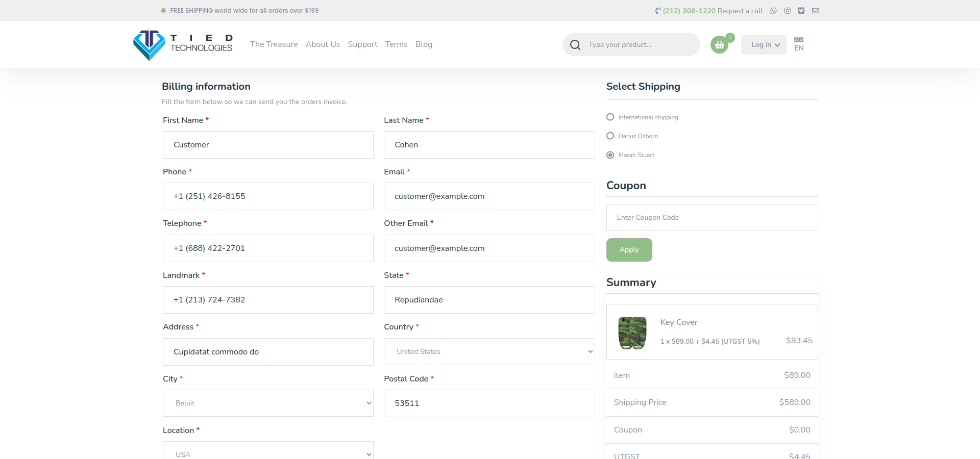Screen dimensions: 980x459
Task: Open the WhatsApp icon link
Action: 773,11
